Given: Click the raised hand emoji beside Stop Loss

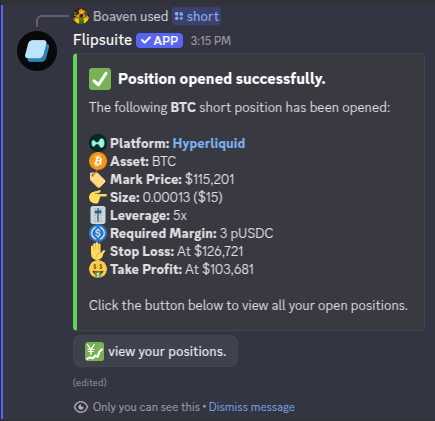Looking at the screenshot, I should (x=98, y=251).
